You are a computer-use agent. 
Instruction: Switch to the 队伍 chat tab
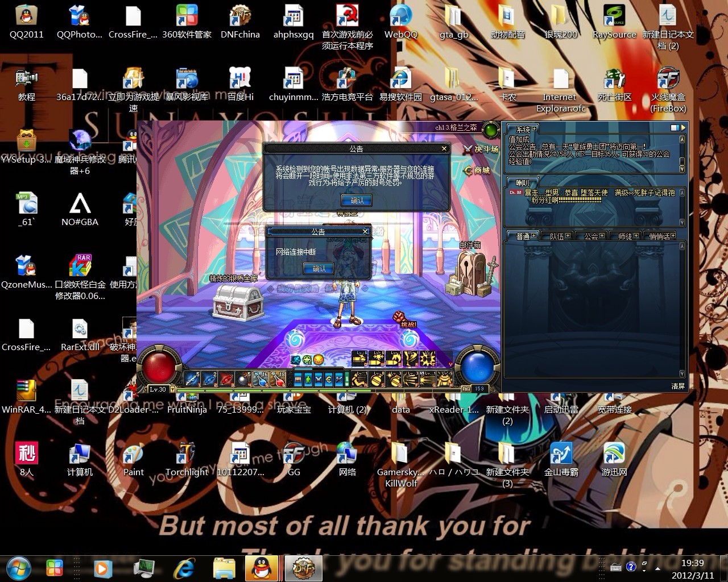click(557, 236)
